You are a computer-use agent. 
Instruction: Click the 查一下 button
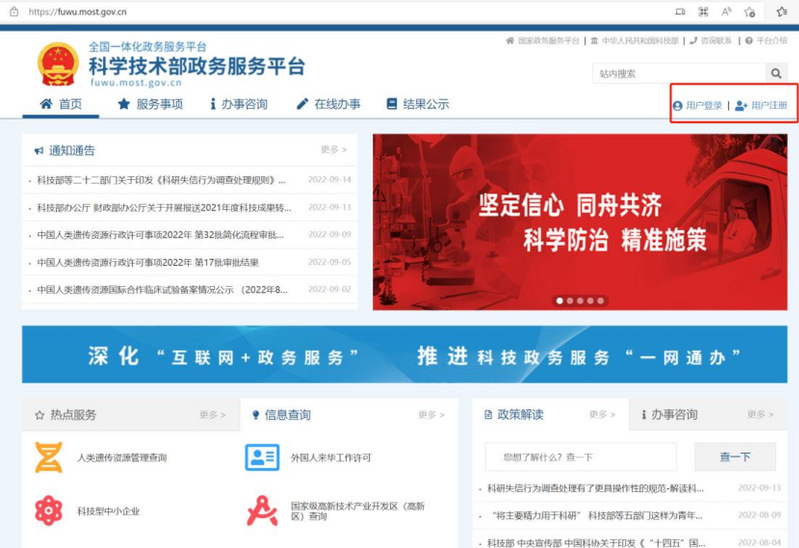coord(735,457)
